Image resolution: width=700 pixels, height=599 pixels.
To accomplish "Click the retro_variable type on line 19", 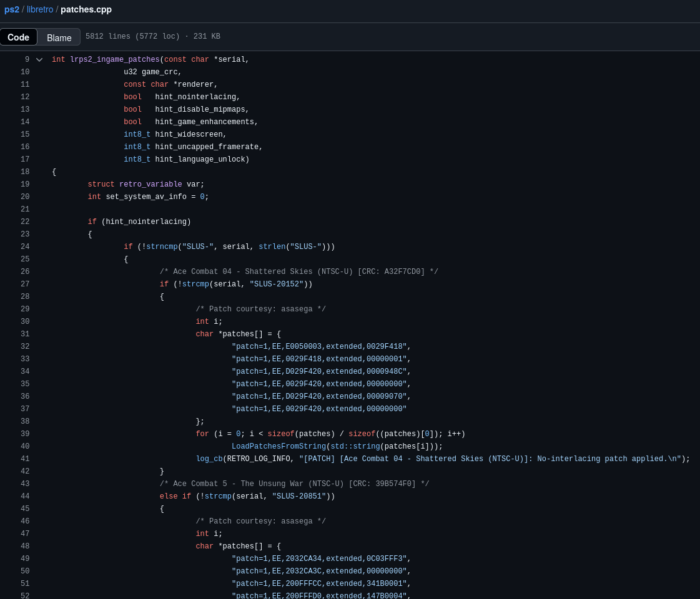I will tap(150, 185).
